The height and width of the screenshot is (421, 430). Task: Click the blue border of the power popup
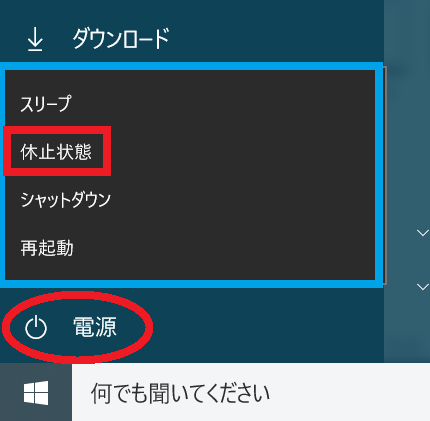click(x=190, y=66)
